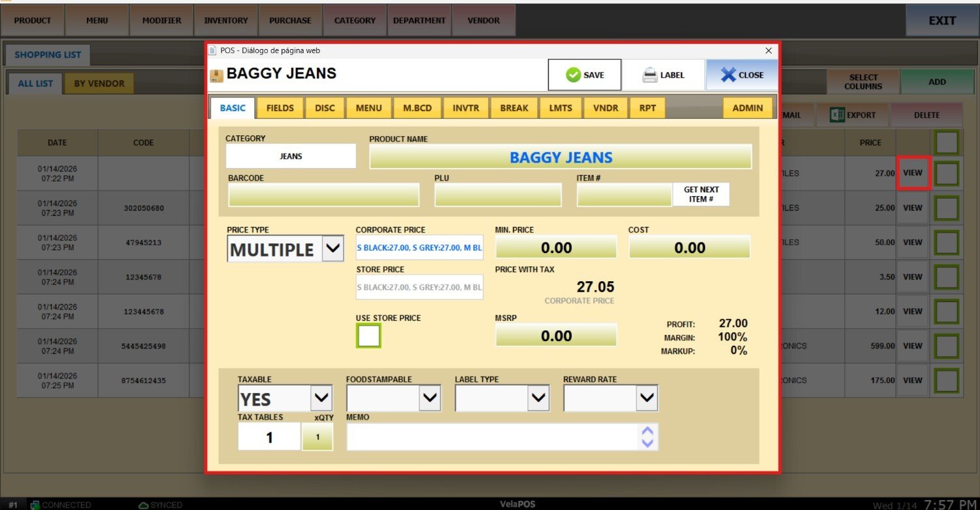Open the Label Type dropdown
980x510 pixels.
coord(538,398)
